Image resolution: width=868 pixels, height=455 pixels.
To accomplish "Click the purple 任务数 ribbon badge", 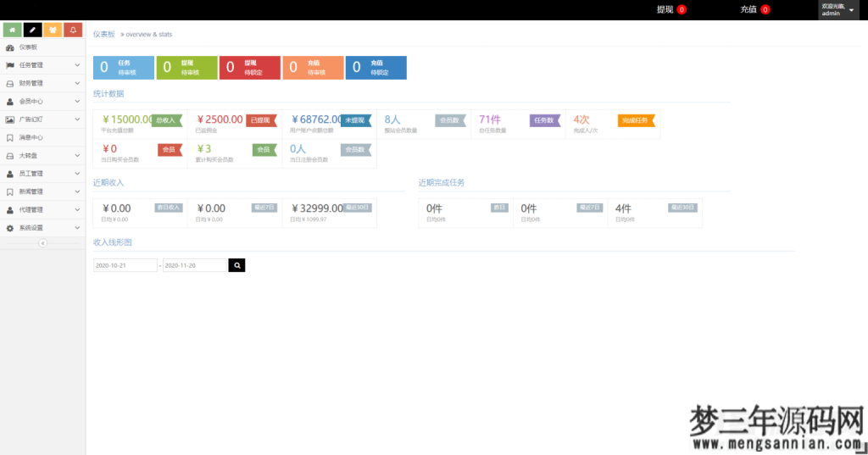I will pos(545,120).
